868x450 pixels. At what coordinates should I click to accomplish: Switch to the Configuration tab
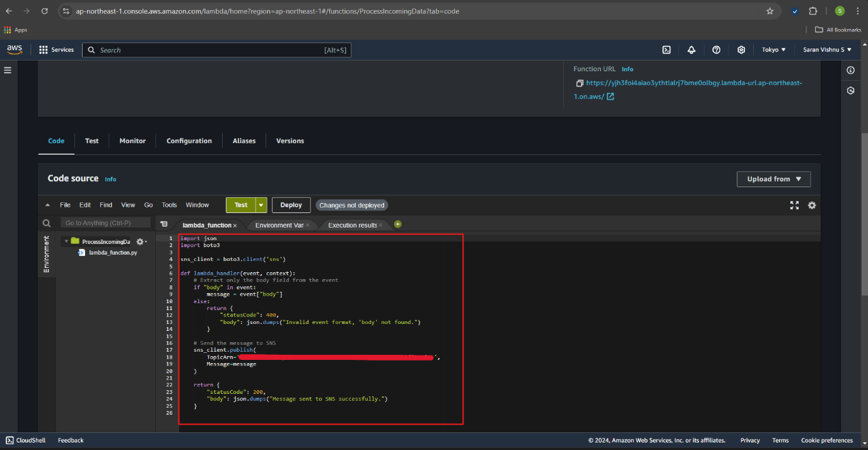pos(189,141)
